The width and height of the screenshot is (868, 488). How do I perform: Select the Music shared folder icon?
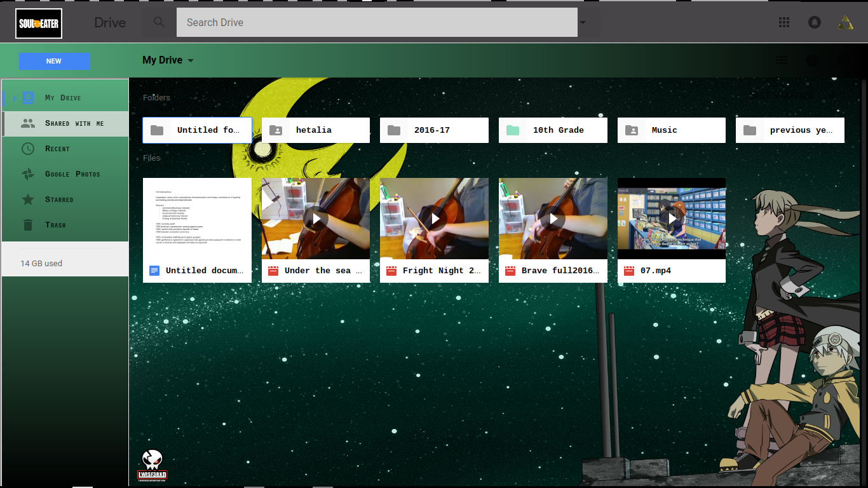point(632,130)
